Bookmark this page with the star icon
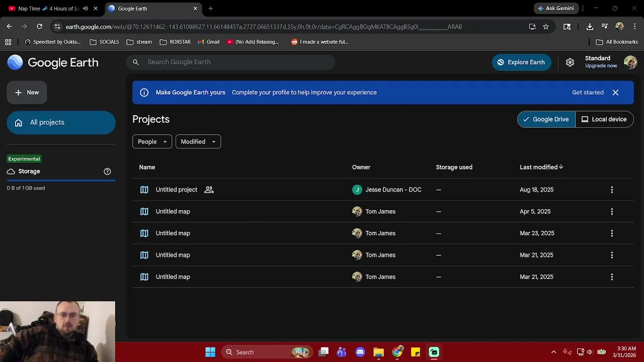 pos(546,27)
